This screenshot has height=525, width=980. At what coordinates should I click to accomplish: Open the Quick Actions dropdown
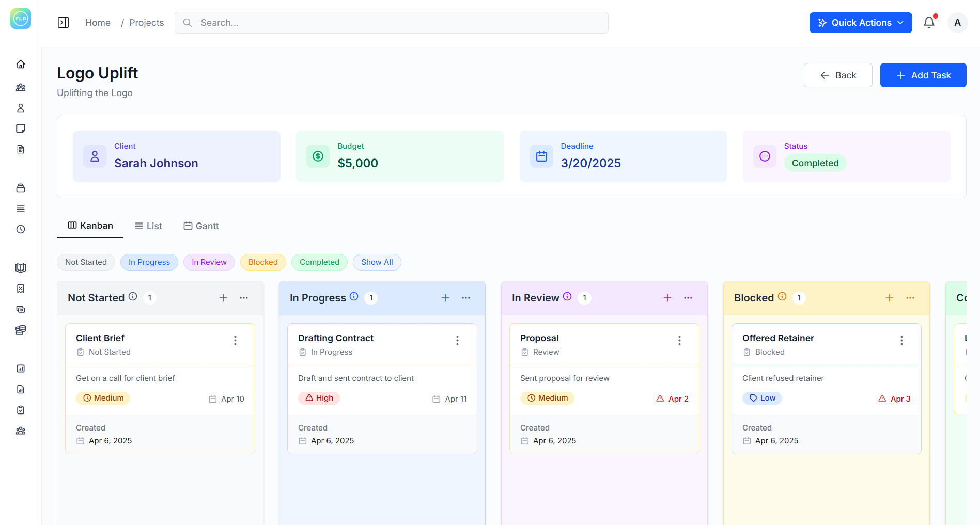861,23
